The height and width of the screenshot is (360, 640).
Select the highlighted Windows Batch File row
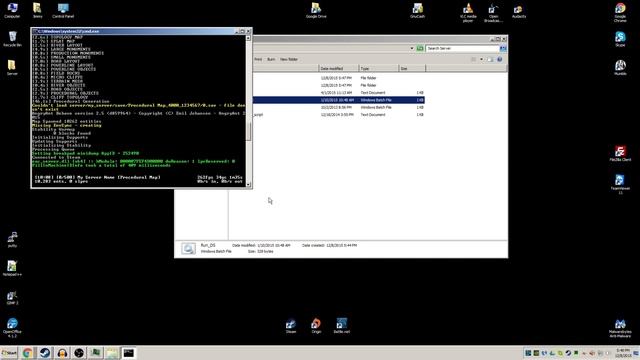pos(338,100)
